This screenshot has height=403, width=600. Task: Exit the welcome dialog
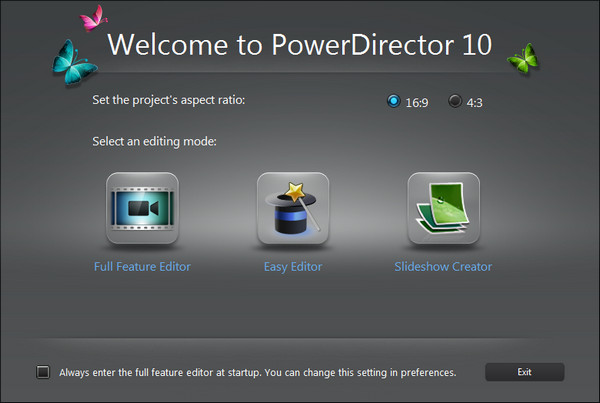(525, 372)
